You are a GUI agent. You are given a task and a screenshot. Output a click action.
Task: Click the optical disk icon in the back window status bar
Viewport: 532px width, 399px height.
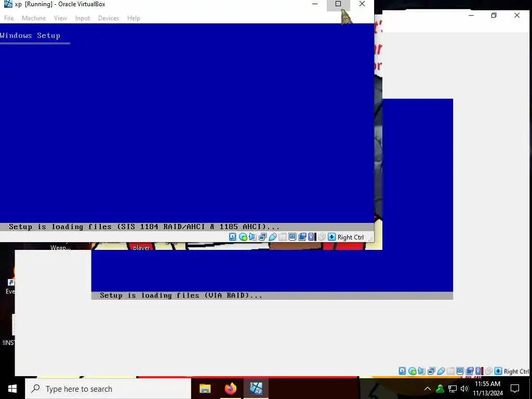(x=412, y=371)
